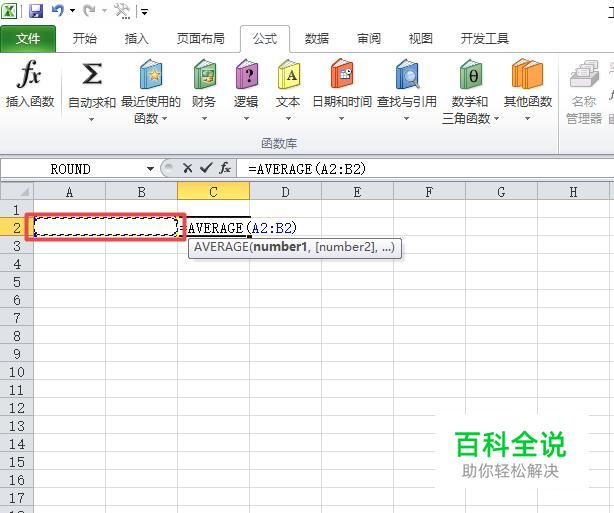Click the Save icon in quick access toolbar

click(36, 11)
